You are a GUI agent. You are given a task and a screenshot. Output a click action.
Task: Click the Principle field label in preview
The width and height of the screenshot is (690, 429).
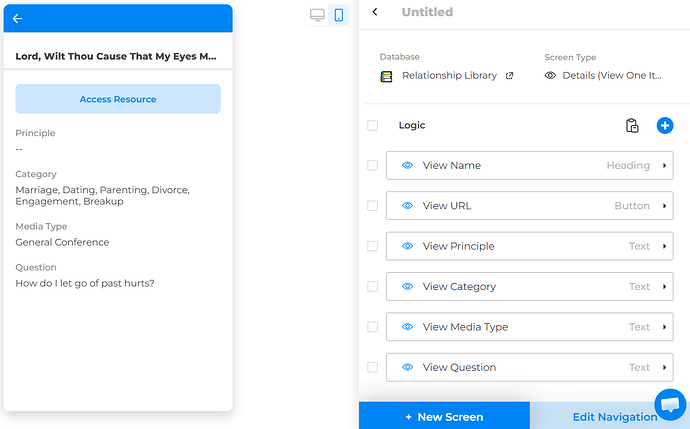pyautogui.click(x=35, y=133)
